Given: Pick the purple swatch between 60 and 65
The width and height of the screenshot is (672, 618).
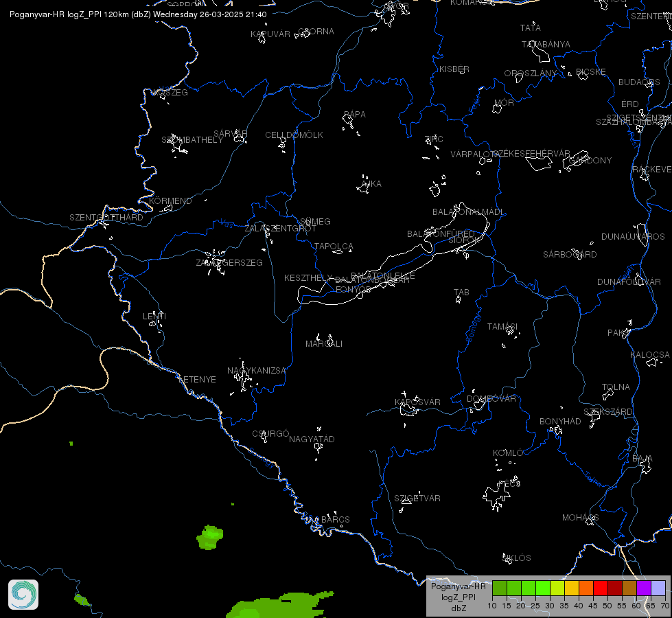Looking at the screenshot, I should point(644,588).
